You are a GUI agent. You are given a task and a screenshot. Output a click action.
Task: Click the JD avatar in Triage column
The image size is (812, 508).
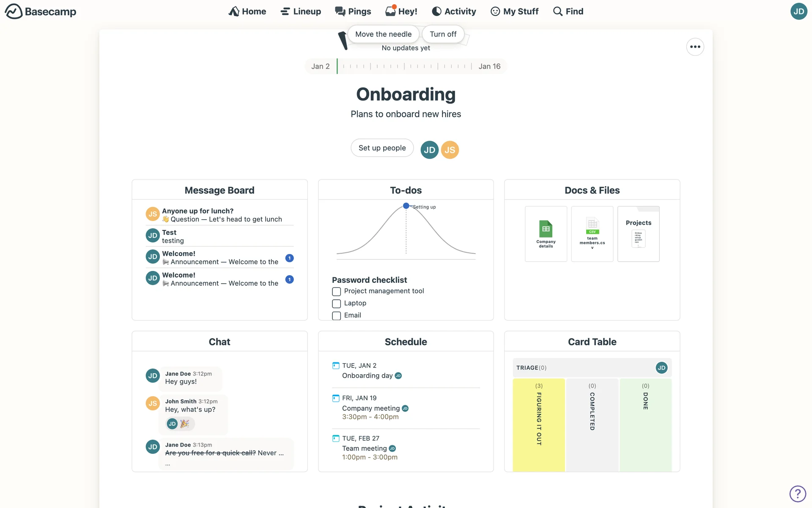[x=661, y=367]
